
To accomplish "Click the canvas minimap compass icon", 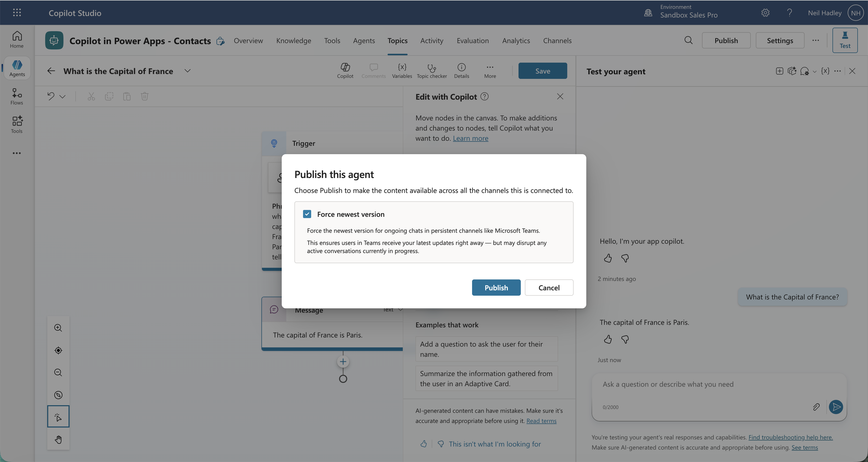I will (58, 395).
